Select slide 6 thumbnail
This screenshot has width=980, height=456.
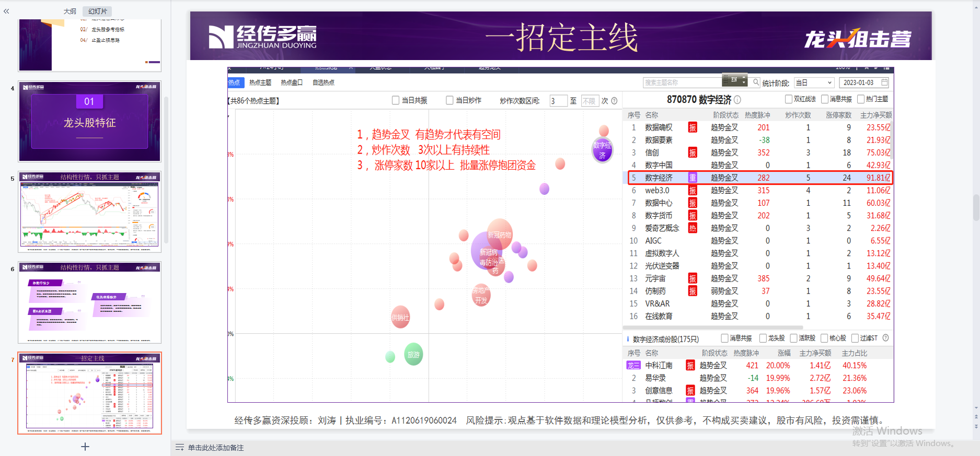point(90,302)
